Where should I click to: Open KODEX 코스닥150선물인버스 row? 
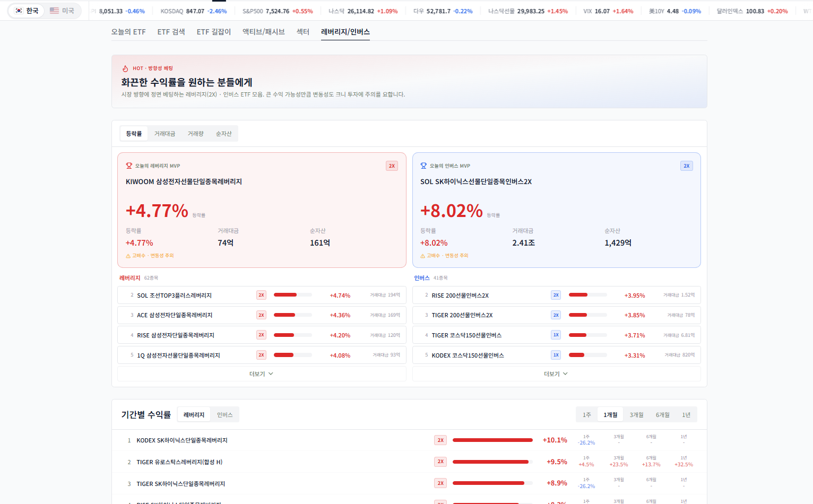tap(556, 355)
